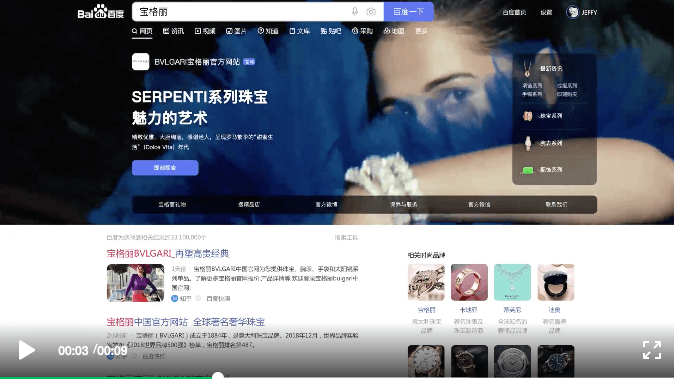Screen dimensions: 674x379
Task: Play the video with the play button
Action: coord(26,350)
